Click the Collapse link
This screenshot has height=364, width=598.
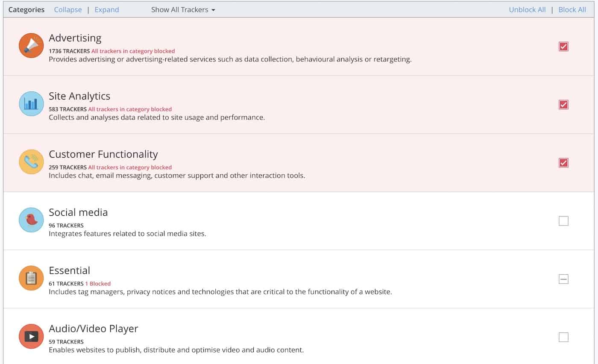pyautogui.click(x=68, y=9)
